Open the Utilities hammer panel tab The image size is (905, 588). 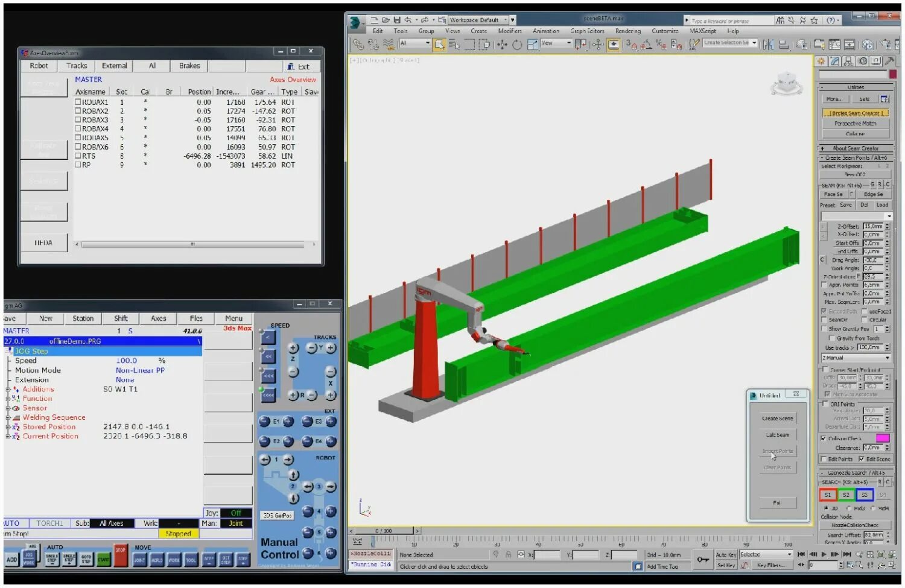[890, 61]
